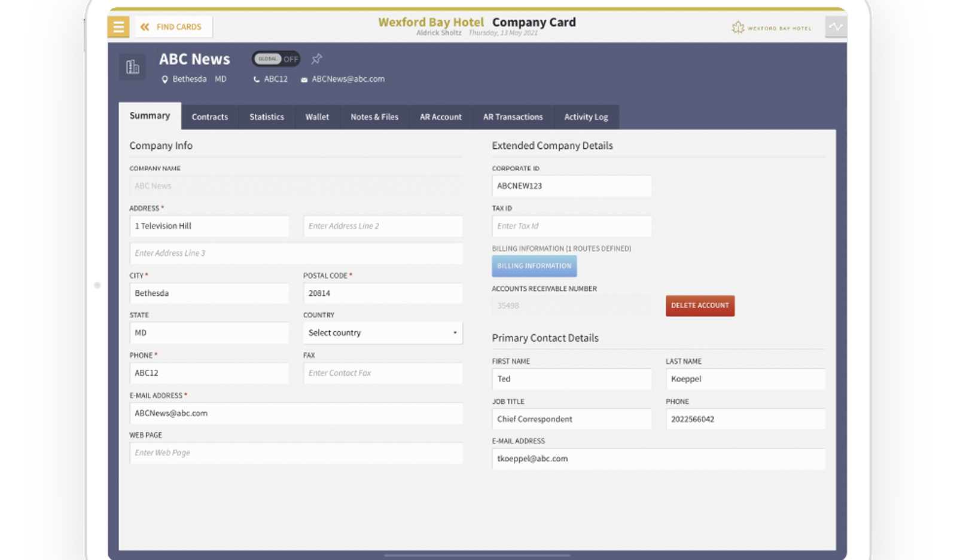Screen dimensions: 957x560
Task: Edit contact e-mail tkoeppel@abc.com field
Action: (x=659, y=459)
